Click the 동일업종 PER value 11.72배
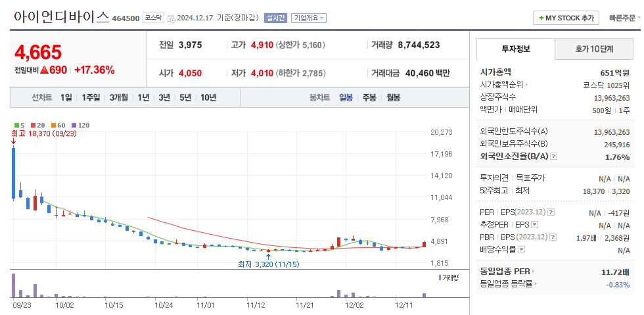 (x=615, y=272)
